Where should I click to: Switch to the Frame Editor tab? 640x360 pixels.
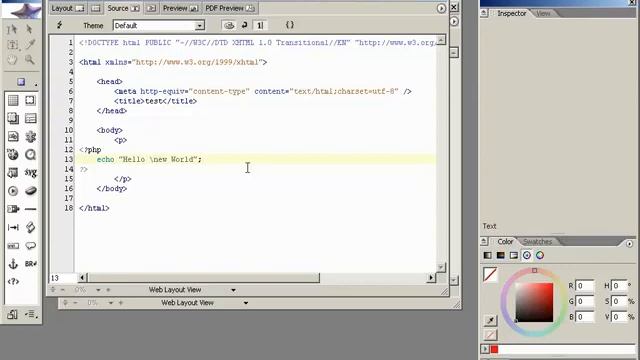[96, 8]
